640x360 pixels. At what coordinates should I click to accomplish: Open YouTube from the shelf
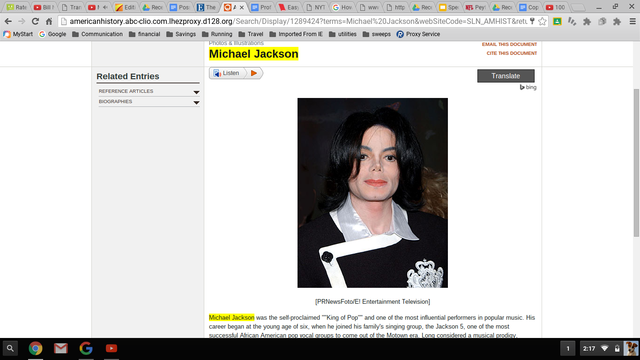111,349
